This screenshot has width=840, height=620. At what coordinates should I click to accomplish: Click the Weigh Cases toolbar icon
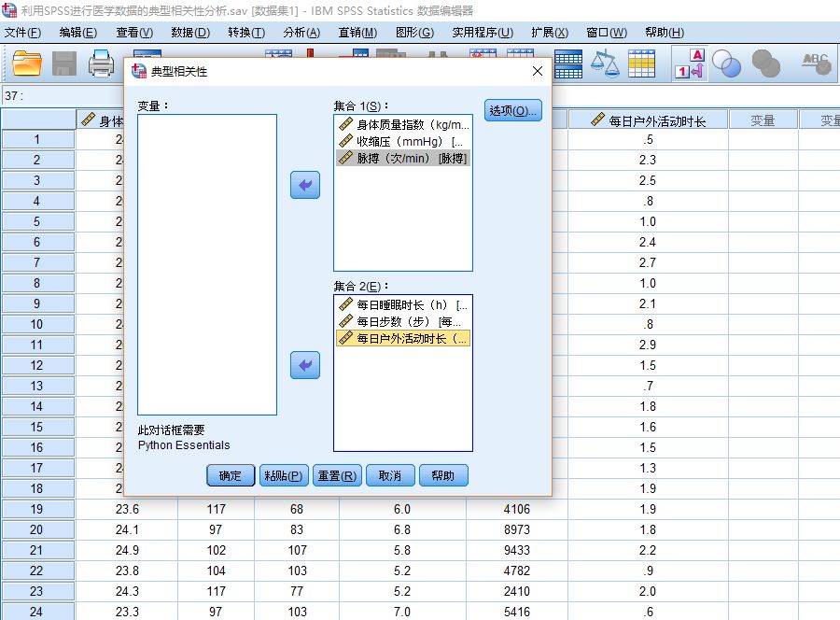[605, 63]
